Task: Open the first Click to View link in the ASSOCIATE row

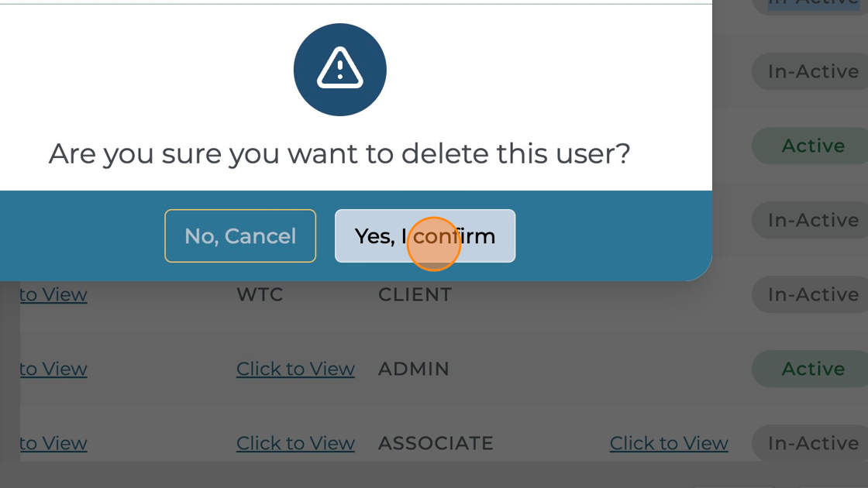Action: 295,442
